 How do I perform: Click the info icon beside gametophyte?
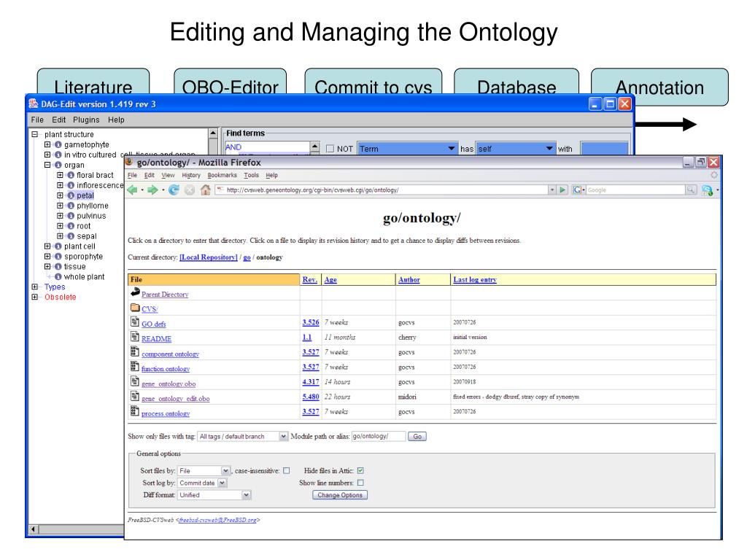tap(58, 145)
